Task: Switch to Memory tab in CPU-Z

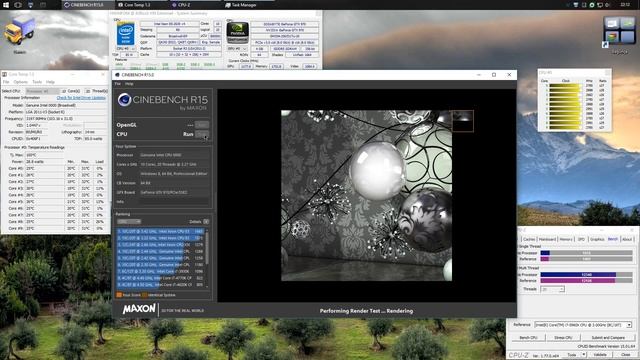Action: coord(566,239)
